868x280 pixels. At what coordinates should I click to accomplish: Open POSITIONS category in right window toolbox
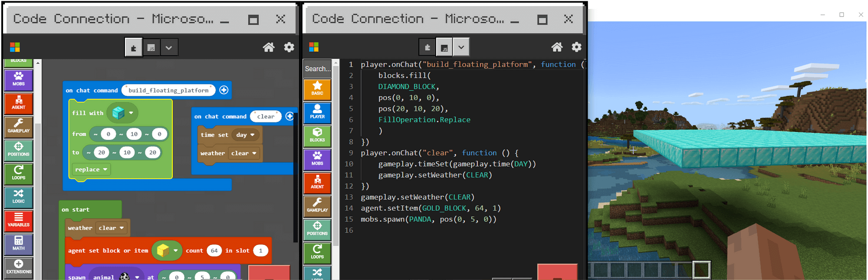[x=317, y=230]
